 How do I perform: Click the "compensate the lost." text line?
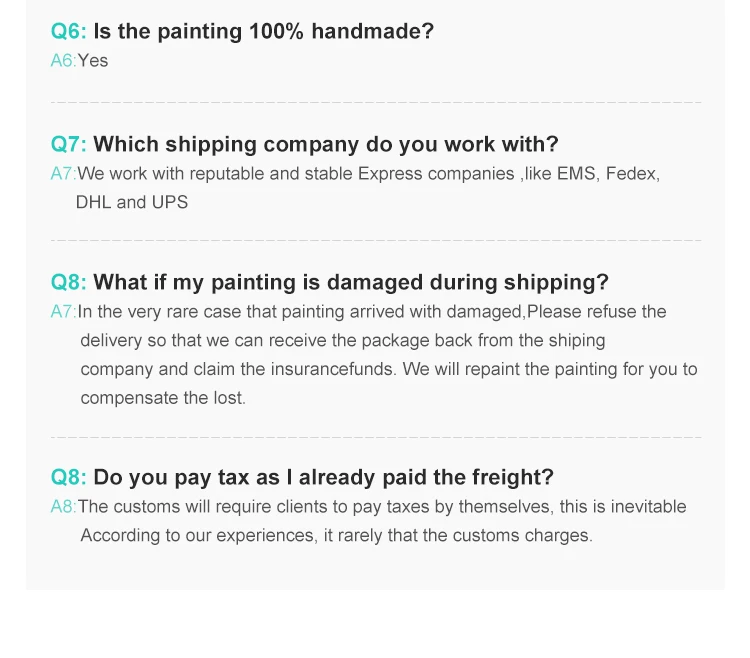point(163,398)
